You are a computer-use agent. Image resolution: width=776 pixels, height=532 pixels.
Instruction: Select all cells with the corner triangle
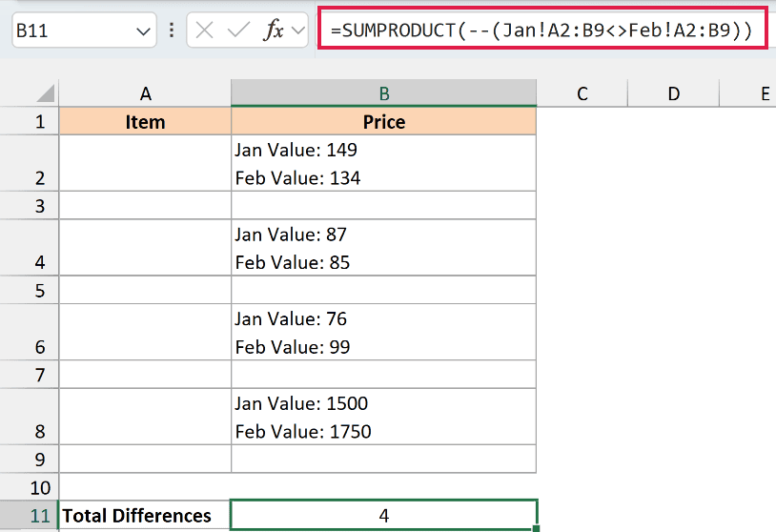click(x=46, y=93)
